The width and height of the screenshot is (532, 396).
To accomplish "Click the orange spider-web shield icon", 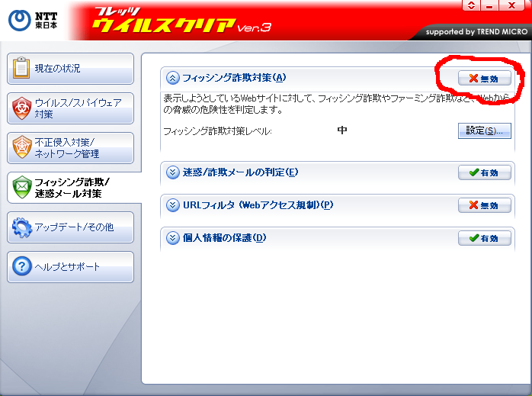I will pos(21,147).
